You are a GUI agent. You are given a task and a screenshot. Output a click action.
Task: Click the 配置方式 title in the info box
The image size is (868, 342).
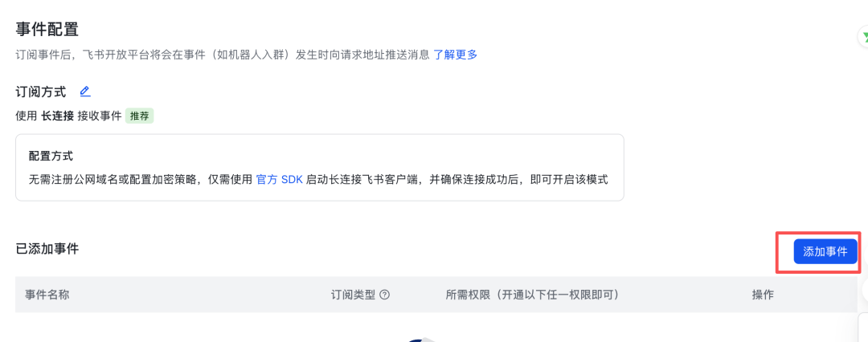pyautogui.click(x=51, y=156)
